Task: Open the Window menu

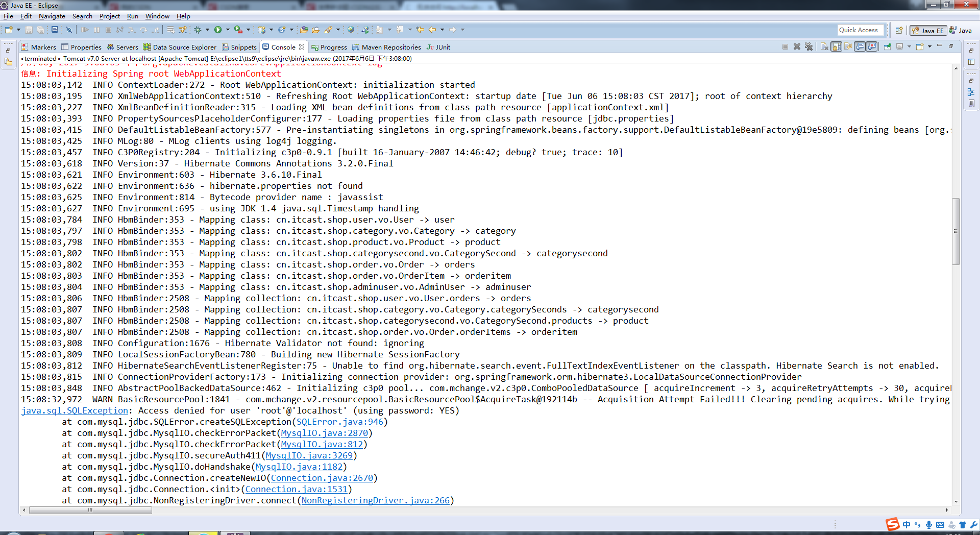Action: coord(157,16)
